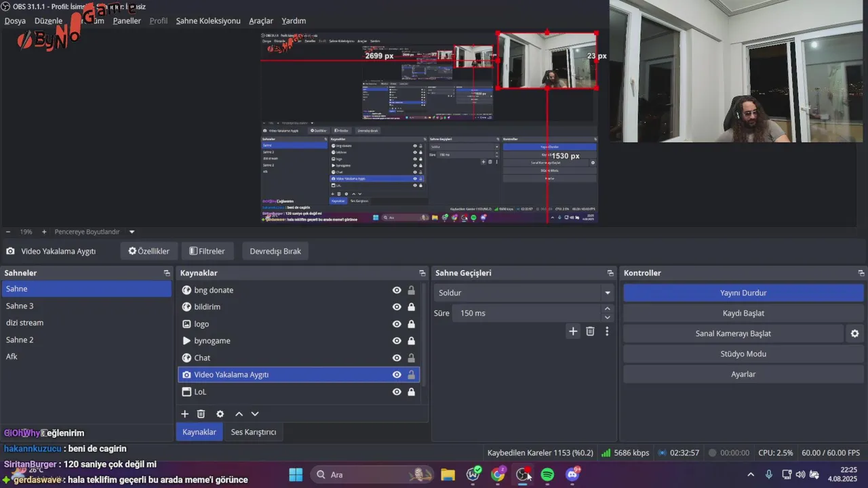The width and height of the screenshot is (868, 488).
Task: Hide the bng donate source
Action: [x=397, y=290]
